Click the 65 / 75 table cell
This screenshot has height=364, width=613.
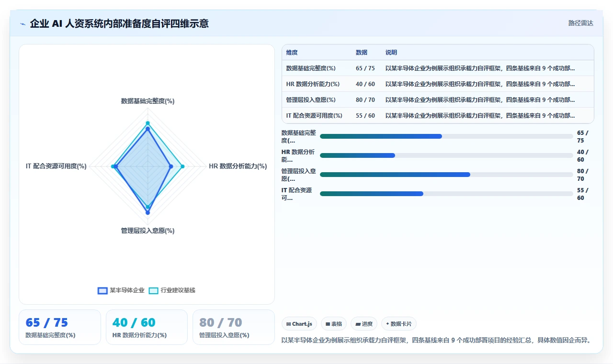pos(365,68)
